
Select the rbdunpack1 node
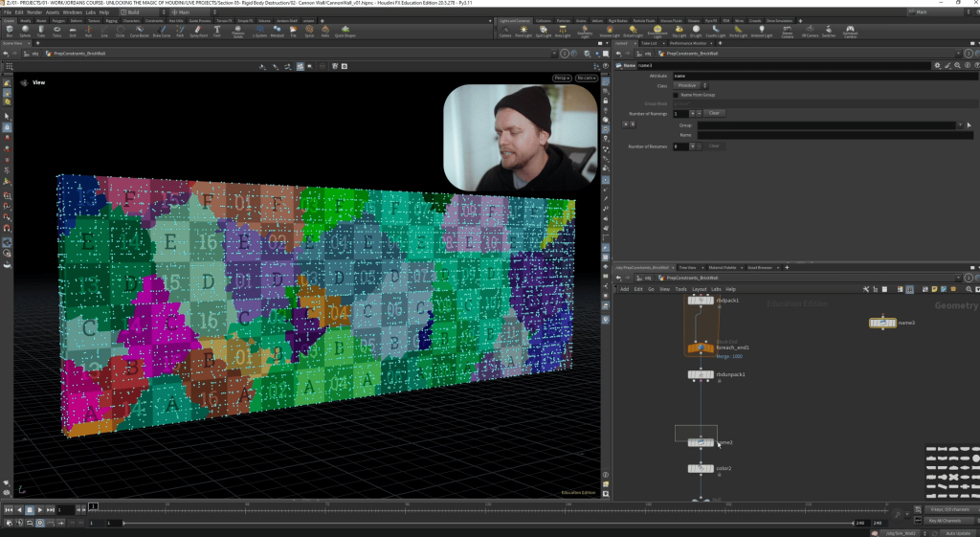click(x=701, y=374)
